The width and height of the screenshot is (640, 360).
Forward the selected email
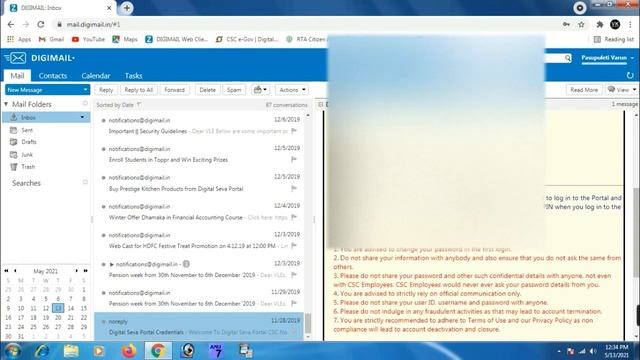click(174, 90)
